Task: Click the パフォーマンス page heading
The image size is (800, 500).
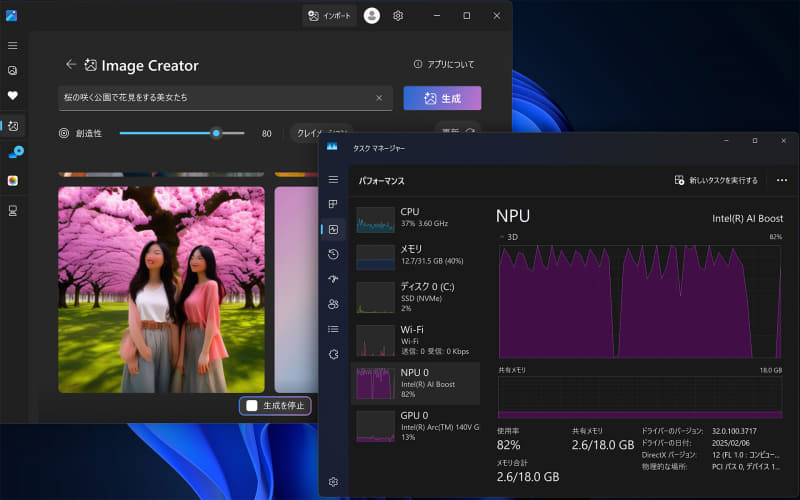Action: 381,181
